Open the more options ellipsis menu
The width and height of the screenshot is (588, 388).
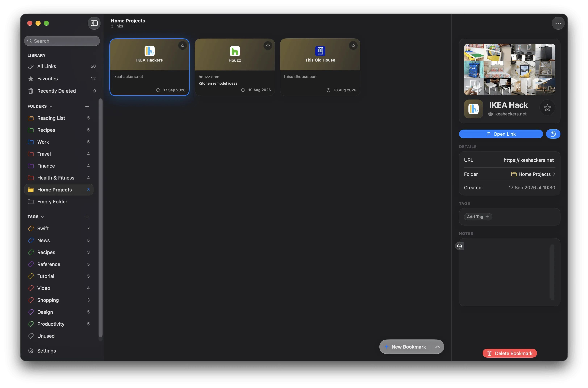pos(558,23)
